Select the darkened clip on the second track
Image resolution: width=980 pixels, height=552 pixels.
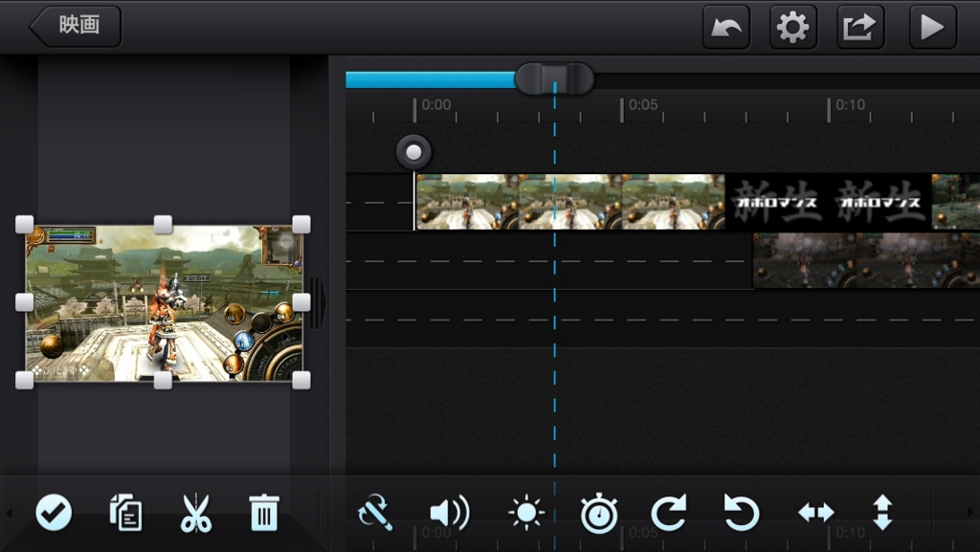(x=866, y=260)
